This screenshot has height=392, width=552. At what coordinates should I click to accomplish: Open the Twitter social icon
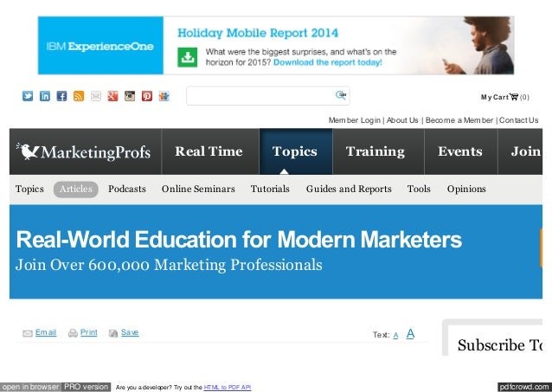tap(28, 96)
